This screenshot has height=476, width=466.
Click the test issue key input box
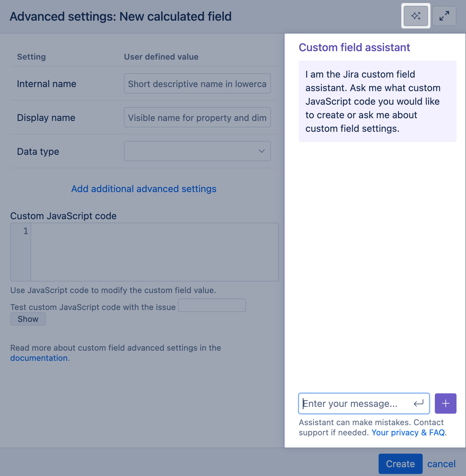click(212, 305)
